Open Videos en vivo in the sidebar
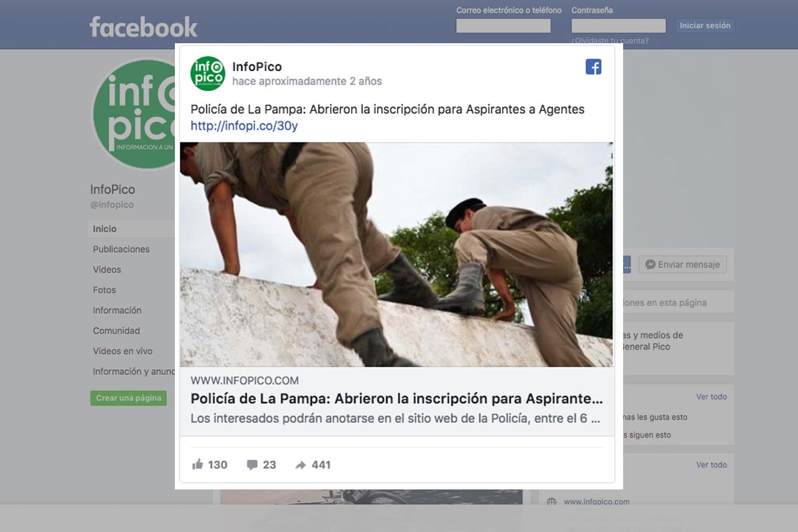This screenshot has height=532, width=798. pos(122,351)
